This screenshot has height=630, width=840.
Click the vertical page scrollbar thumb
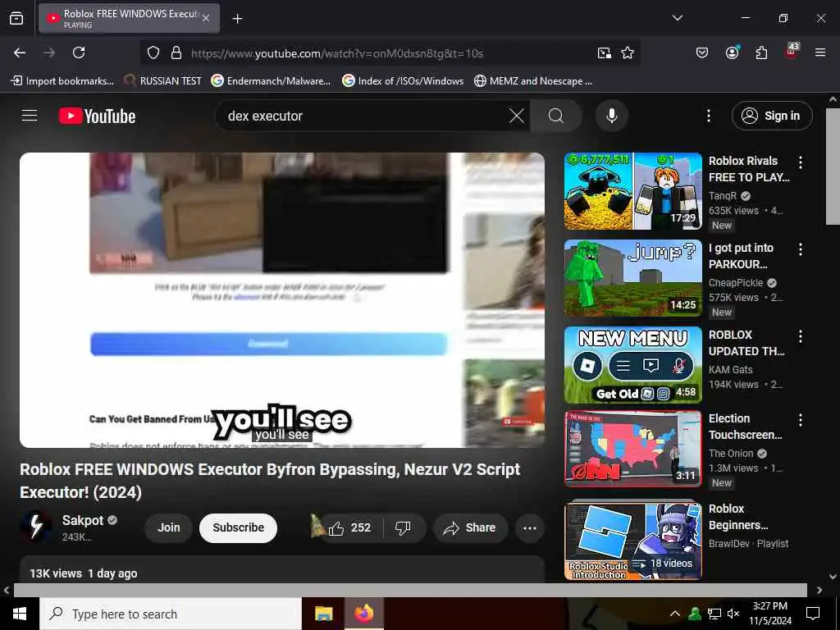pos(833,167)
